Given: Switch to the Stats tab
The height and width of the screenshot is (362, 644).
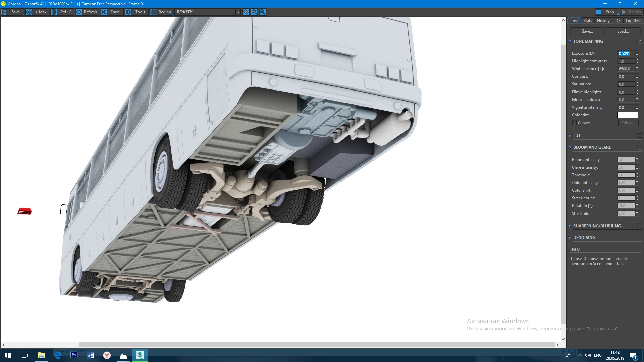Looking at the screenshot, I should [588, 21].
